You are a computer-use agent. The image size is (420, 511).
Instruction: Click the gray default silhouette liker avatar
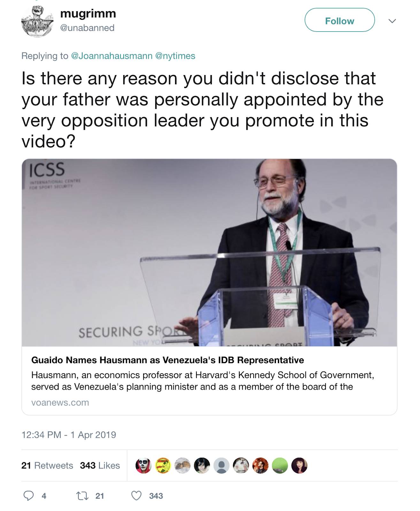[x=221, y=466]
